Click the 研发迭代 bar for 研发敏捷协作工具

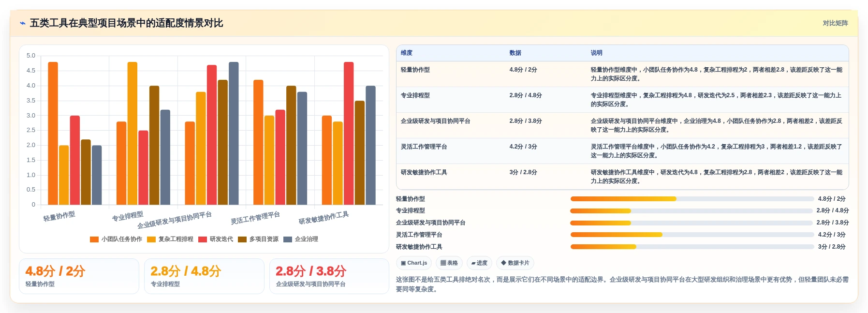[x=349, y=133]
